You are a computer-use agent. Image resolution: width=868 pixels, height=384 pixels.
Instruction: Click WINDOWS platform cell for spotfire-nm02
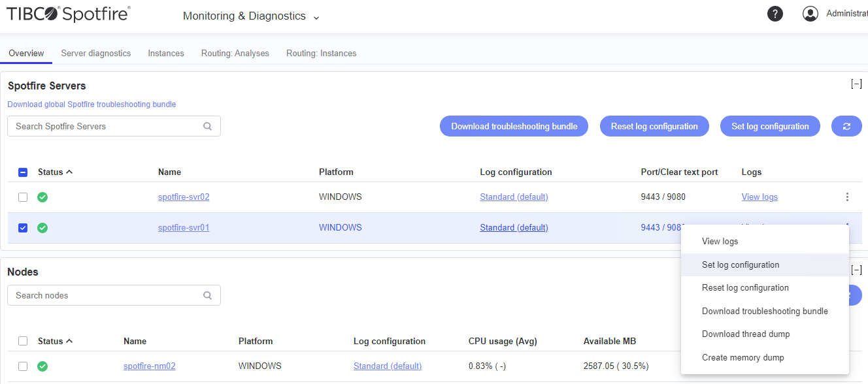260,366
